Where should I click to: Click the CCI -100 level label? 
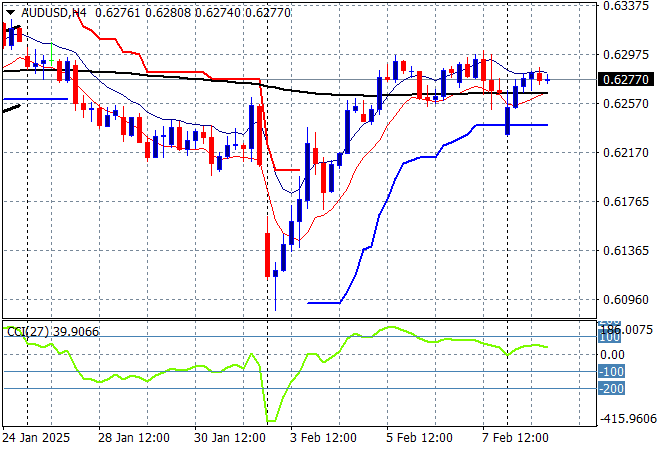point(612,372)
